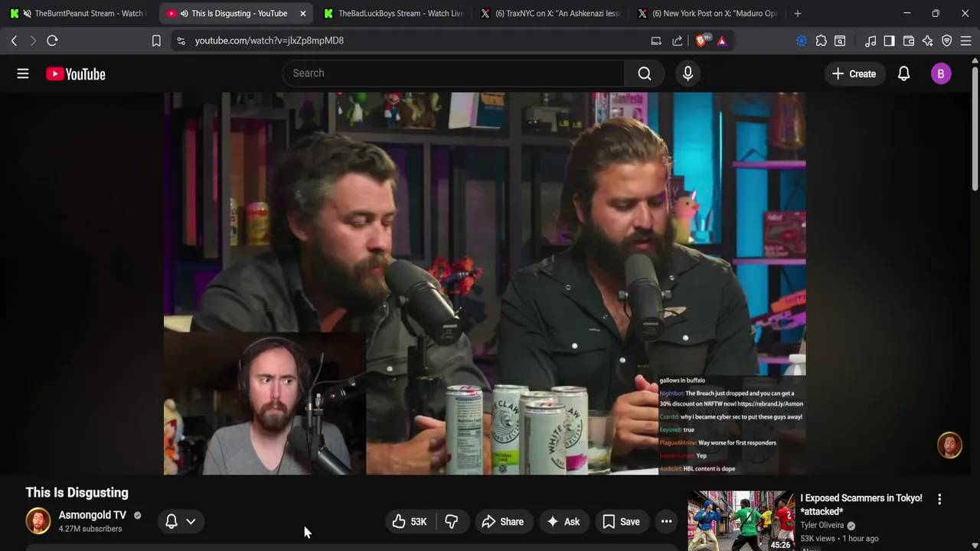The height and width of the screenshot is (551, 980).
Task: Open the Ask AI feature
Action: [x=563, y=522]
